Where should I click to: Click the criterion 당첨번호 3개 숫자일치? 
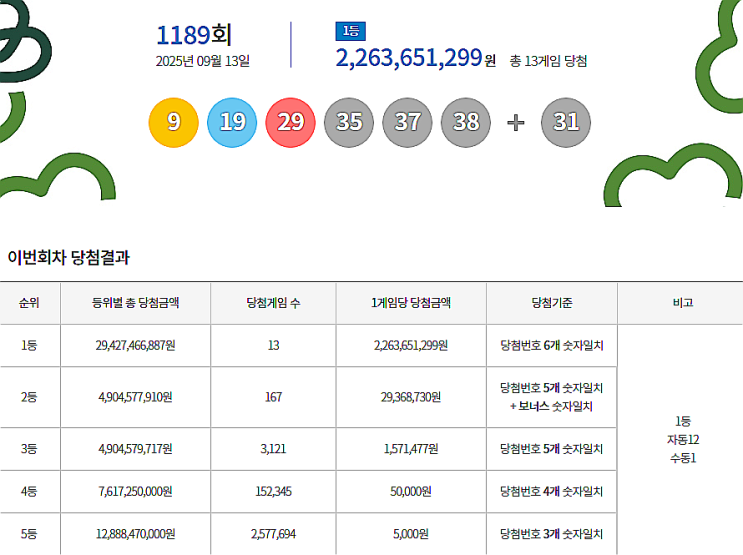(552, 534)
